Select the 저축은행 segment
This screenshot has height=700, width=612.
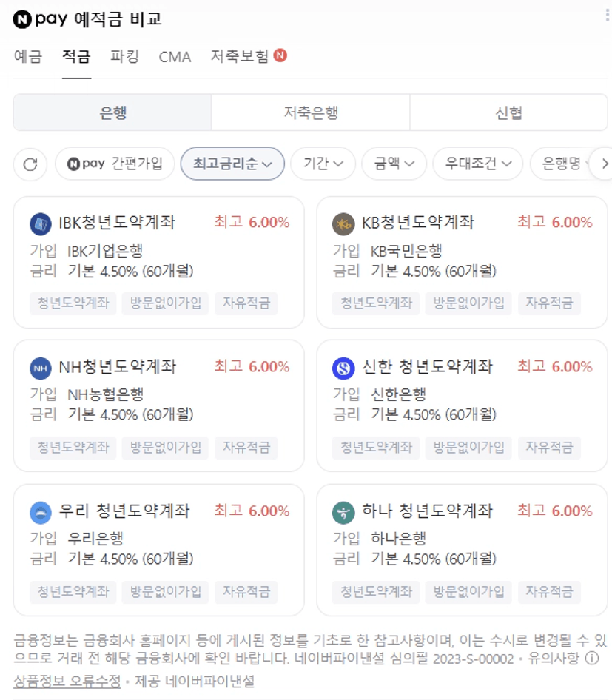click(311, 112)
